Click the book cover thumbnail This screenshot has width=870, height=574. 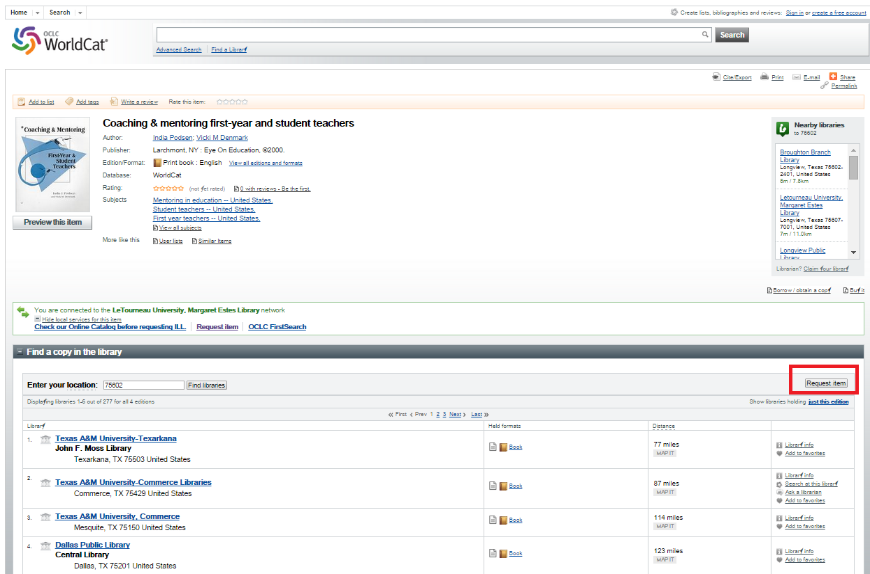tap(52, 165)
